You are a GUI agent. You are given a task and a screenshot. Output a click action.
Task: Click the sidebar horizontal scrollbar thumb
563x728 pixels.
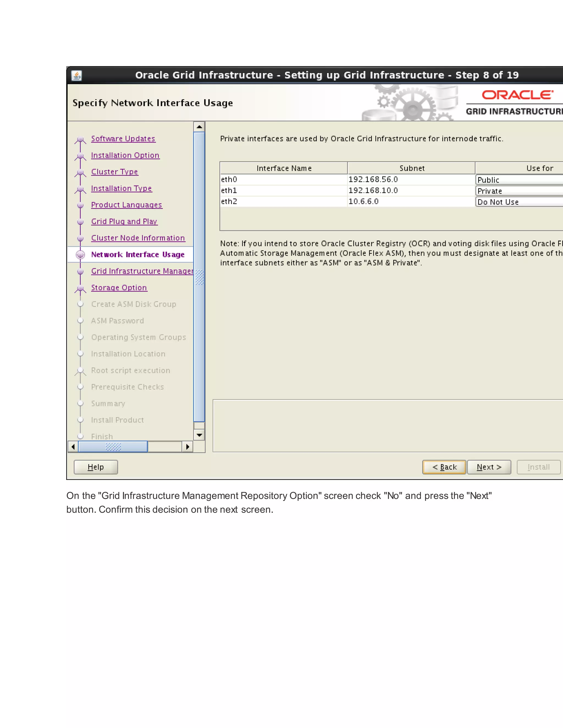(113, 447)
